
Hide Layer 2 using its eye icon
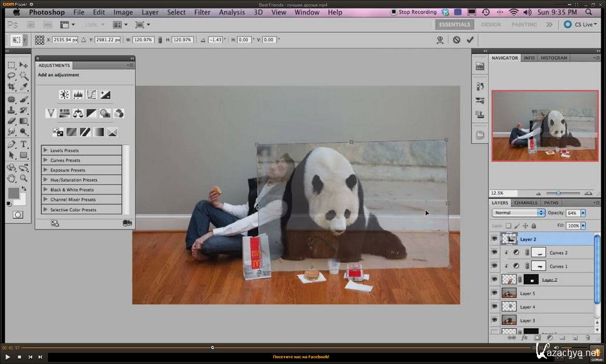tap(494, 239)
